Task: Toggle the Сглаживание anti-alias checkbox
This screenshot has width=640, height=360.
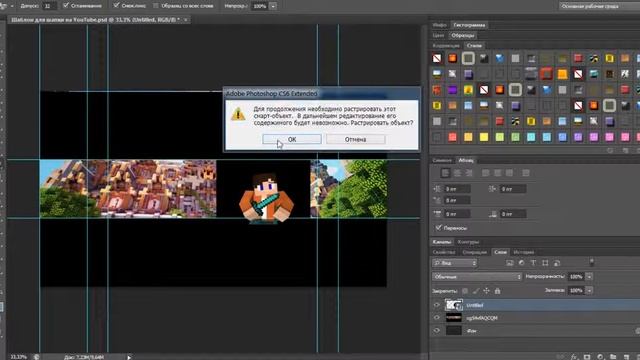Action: [66, 5]
